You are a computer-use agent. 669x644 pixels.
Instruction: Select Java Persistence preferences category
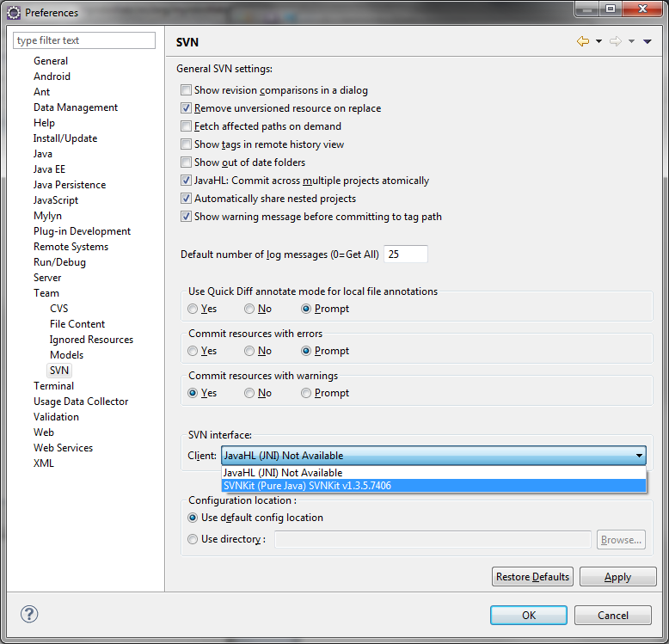pyautogui.click(x=70, y=185)
